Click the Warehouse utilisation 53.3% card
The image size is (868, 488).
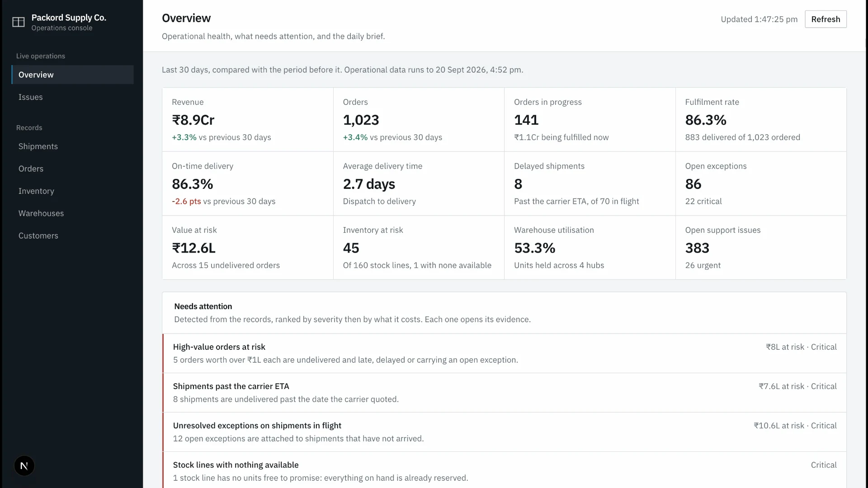click(x=590, y=248)
